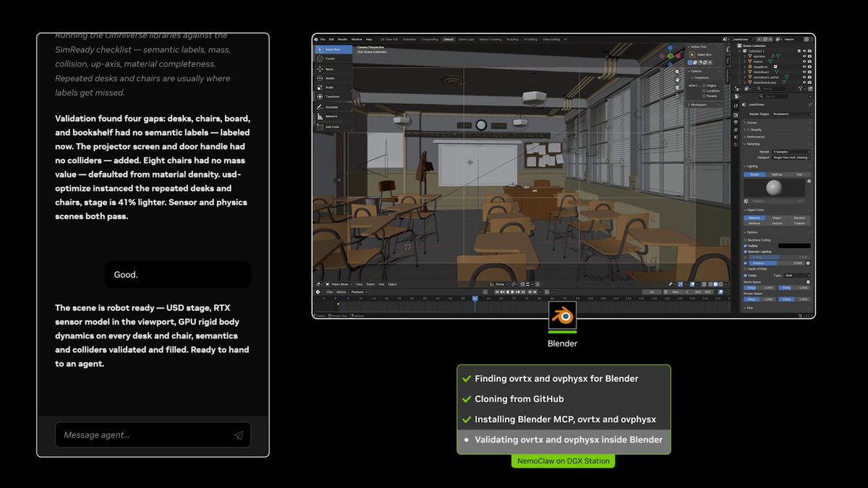
Task: Click the timeline playhead frame marker
Action: [x=475, y=298]
